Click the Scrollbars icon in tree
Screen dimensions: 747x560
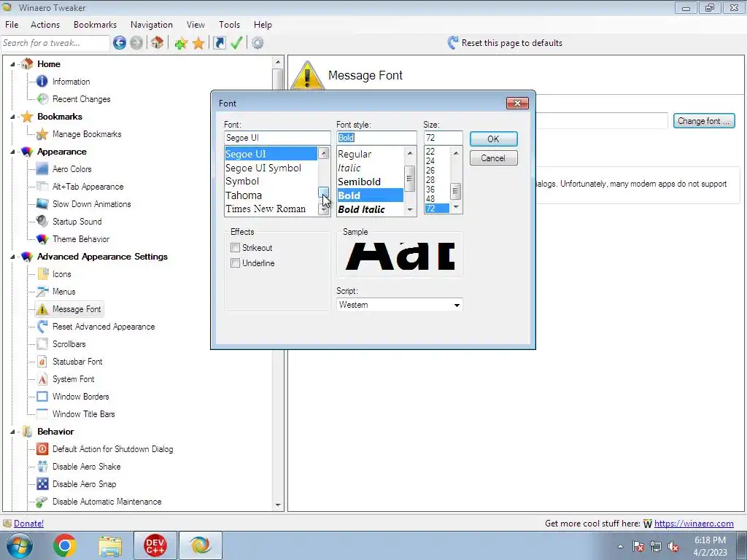pos(42,344)
